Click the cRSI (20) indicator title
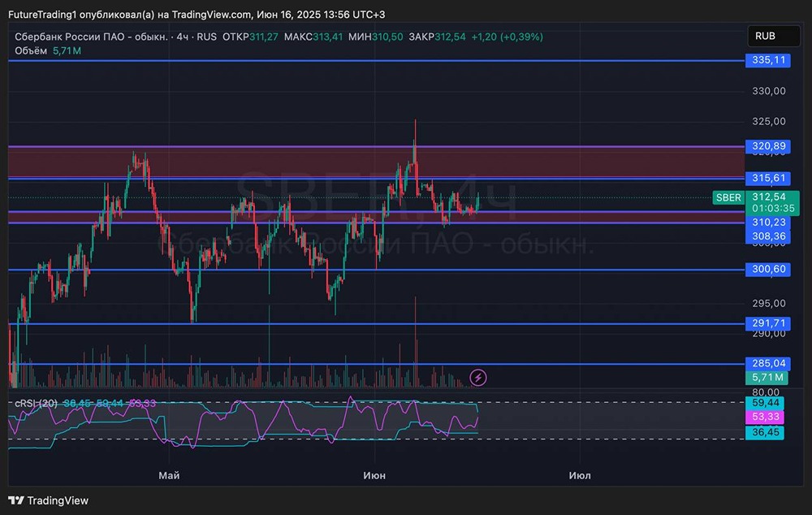812x515 pixels. pyautogui.click(x=36, y=403)
